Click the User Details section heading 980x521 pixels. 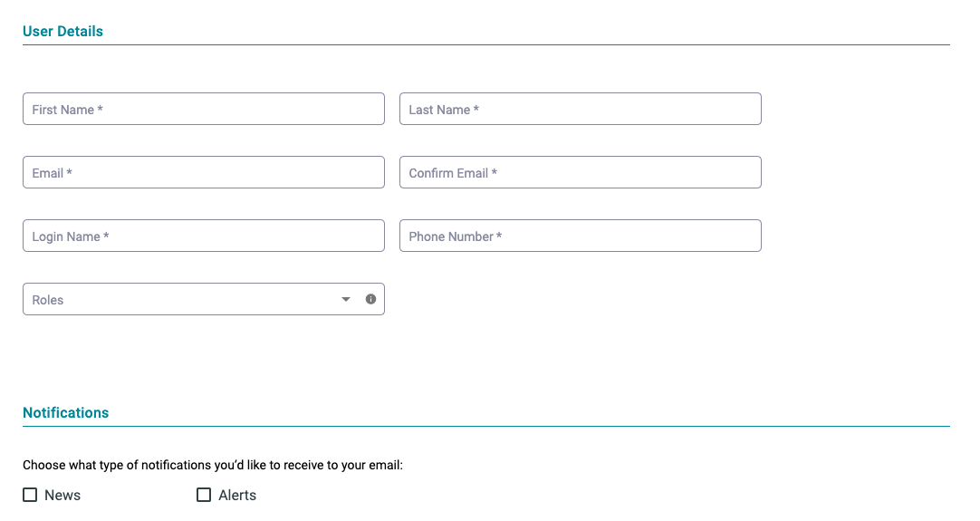coord(62,32)
